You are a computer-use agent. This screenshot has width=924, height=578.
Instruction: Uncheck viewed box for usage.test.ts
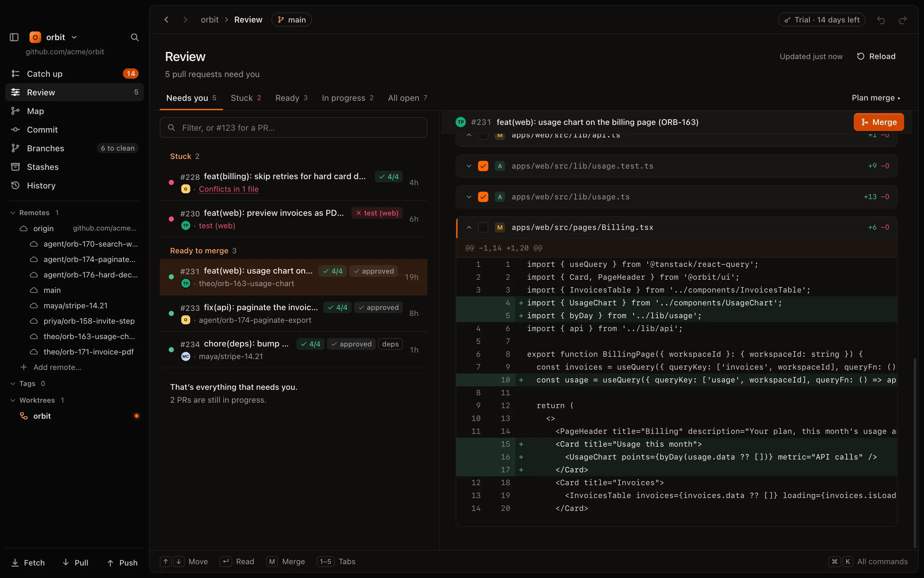pyautogui.click(x=483, y=166)
